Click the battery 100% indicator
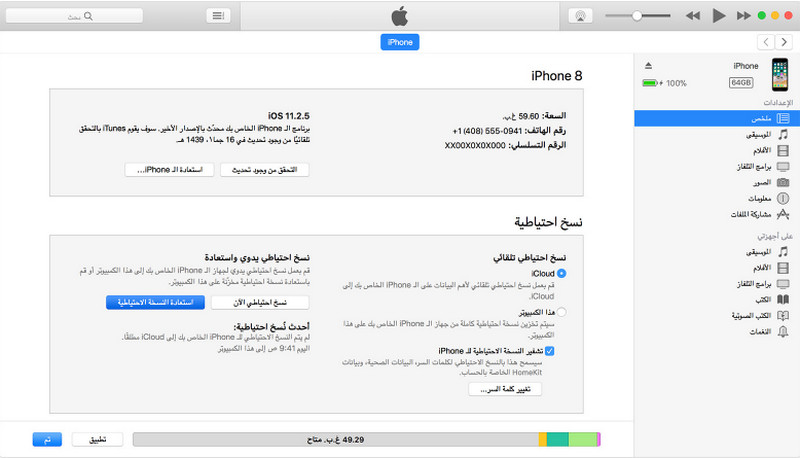 click(664, 83)
